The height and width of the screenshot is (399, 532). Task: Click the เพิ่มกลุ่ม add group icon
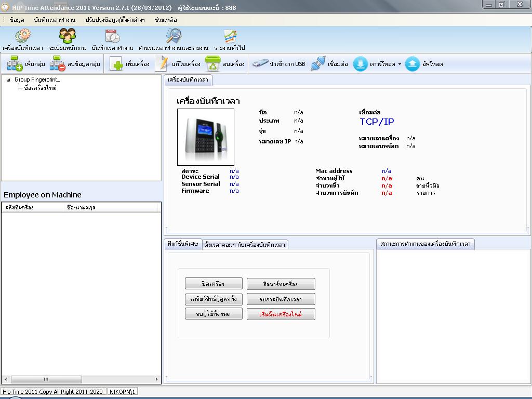(15, 64)
